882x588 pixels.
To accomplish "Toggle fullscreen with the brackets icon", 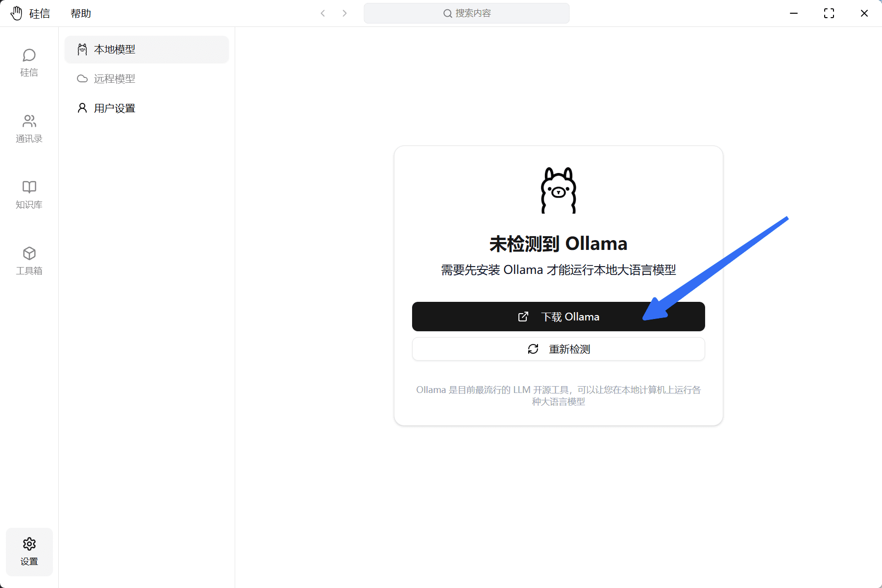I will coord(829,13).
